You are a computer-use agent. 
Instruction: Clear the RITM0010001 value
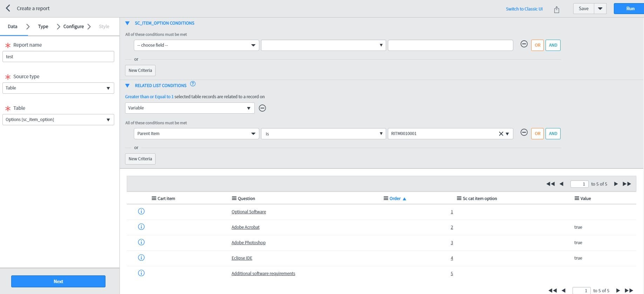(501, 134)
